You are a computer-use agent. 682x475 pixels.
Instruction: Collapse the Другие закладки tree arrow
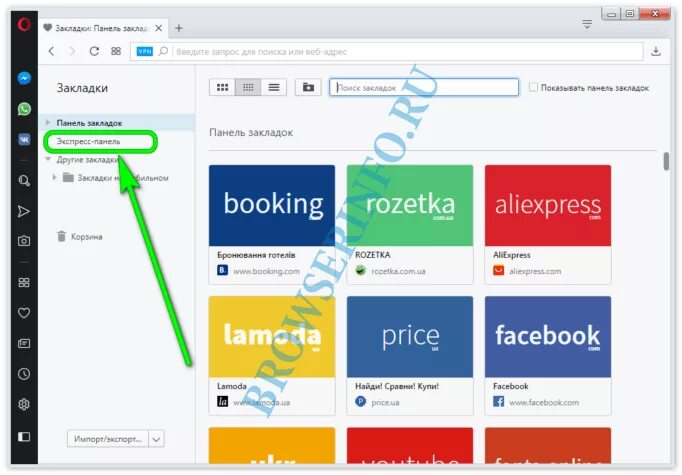pos(48,159)
